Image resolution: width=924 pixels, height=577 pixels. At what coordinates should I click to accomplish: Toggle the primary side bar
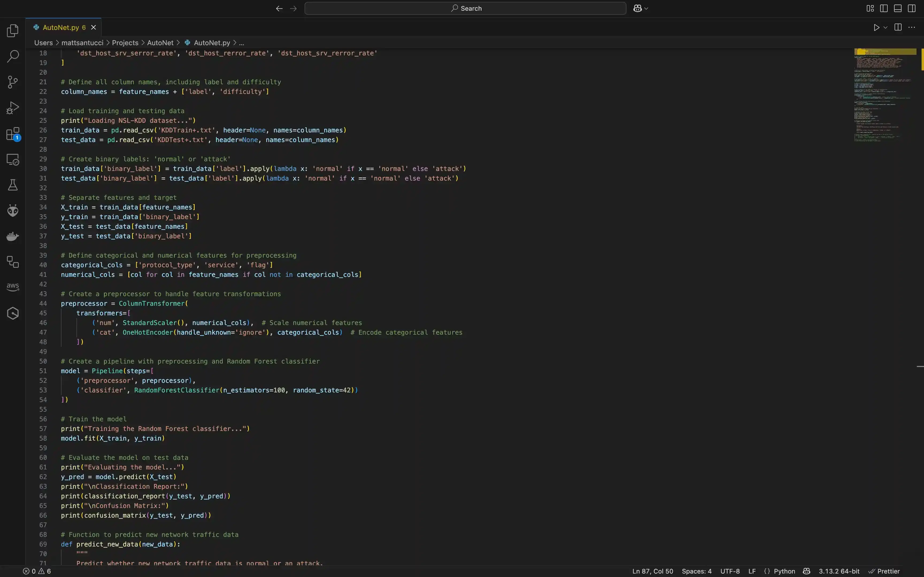click(884, 8)
